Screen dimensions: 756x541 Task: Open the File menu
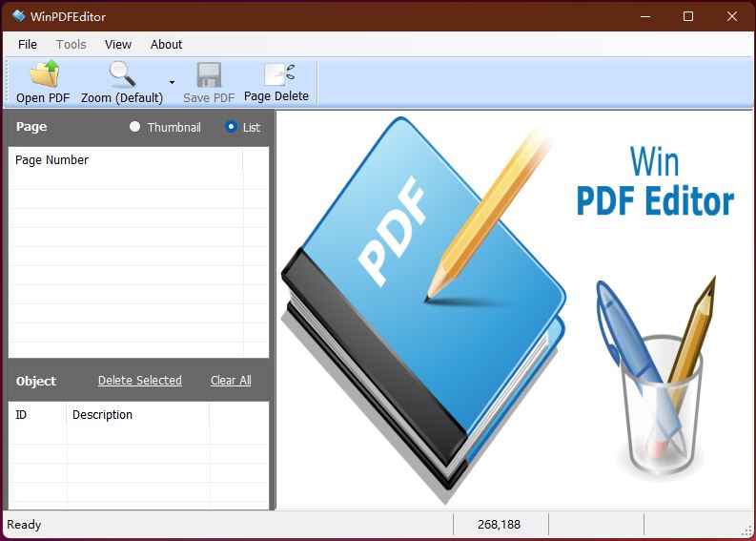point(28,44)
